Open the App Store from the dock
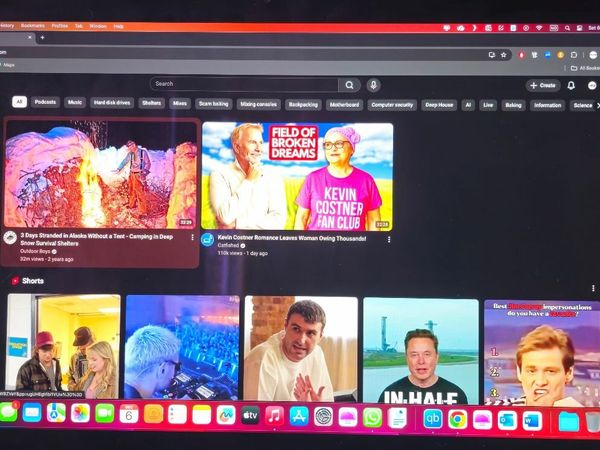The height and width of the screenshot is (450, 600). point(298,416)
